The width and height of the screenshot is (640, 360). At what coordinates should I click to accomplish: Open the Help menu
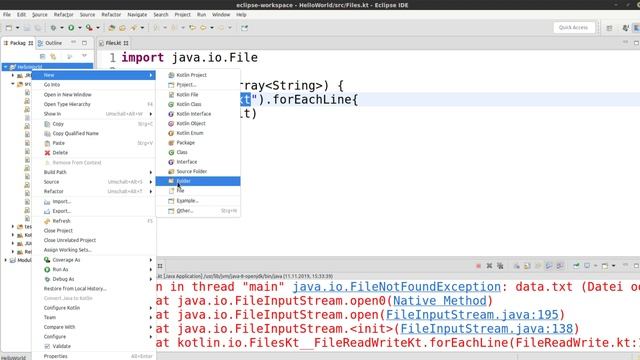(241, 15)
